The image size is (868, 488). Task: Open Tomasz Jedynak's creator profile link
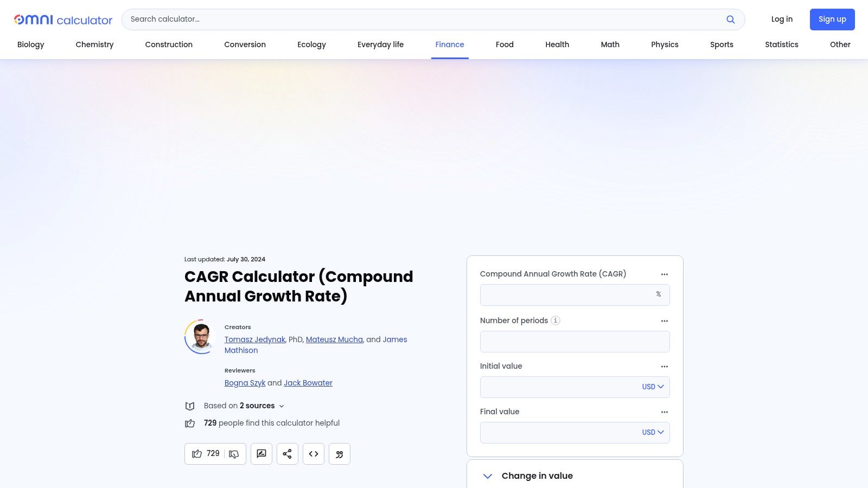[255, 339]
